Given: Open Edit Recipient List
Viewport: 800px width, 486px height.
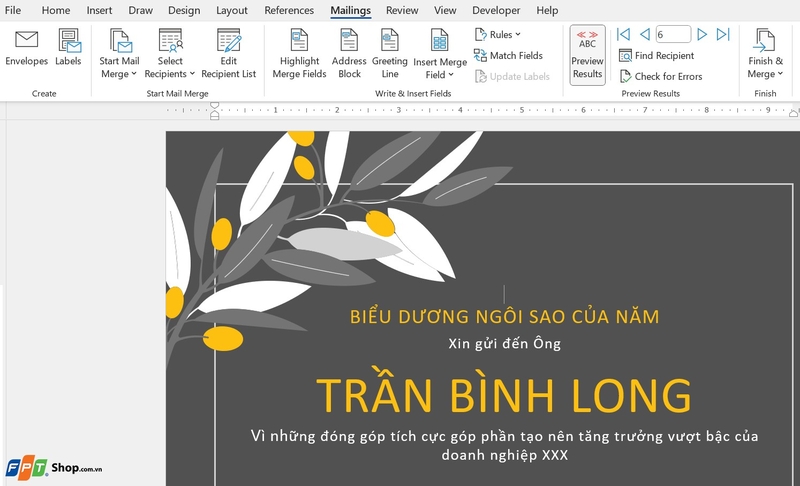Looking at the screenshot, I should (229, 54).
